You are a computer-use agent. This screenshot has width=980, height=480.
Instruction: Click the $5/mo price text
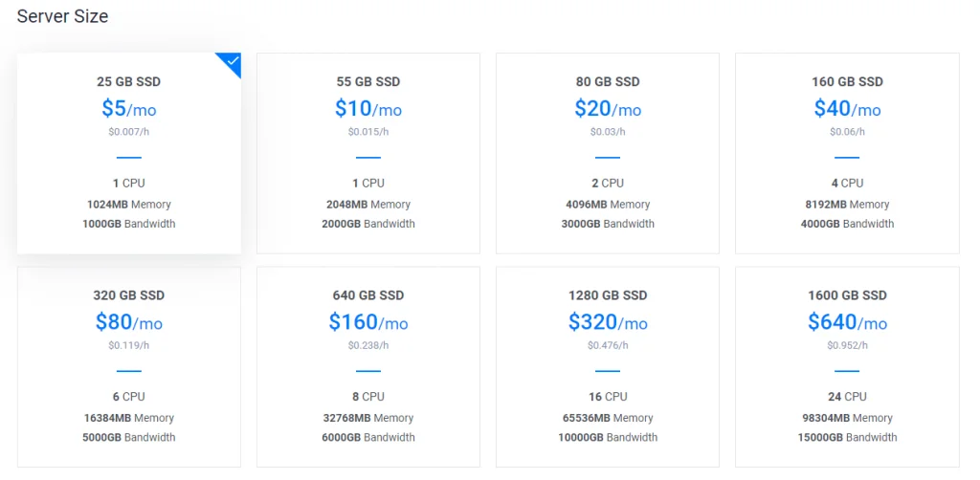pyautogui.click(x=129, y=109)
